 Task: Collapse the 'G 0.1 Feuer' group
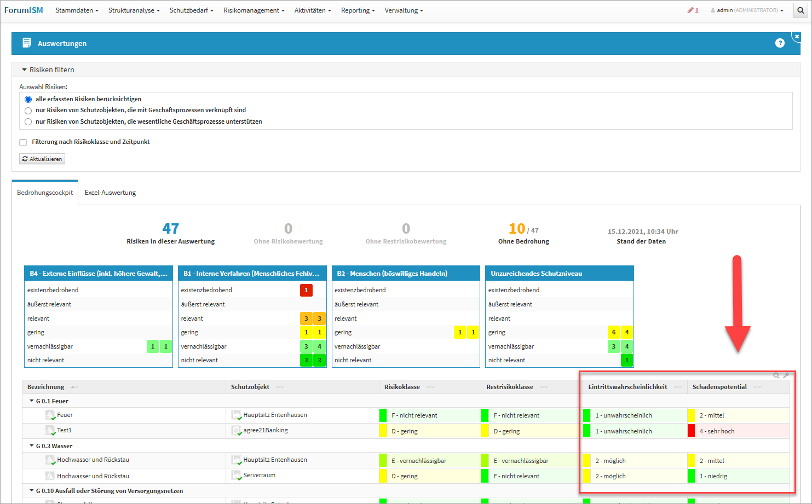point(32,401)
